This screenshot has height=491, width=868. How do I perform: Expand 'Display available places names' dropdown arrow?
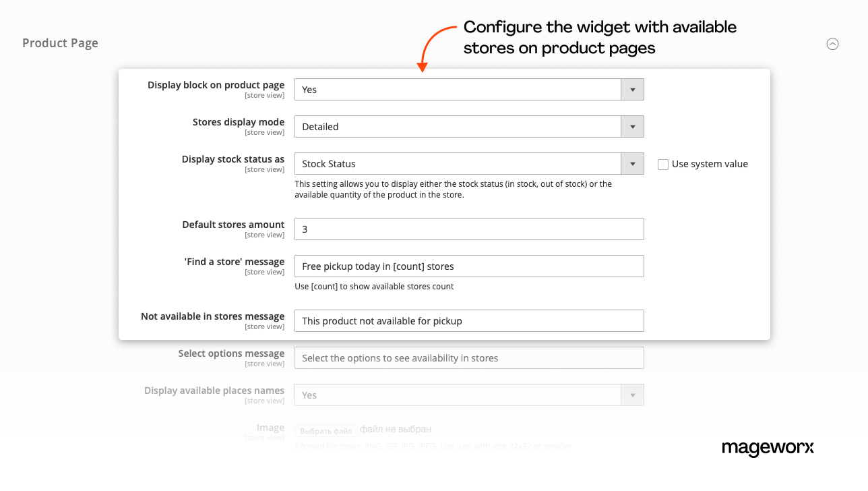tap(632, 395)
